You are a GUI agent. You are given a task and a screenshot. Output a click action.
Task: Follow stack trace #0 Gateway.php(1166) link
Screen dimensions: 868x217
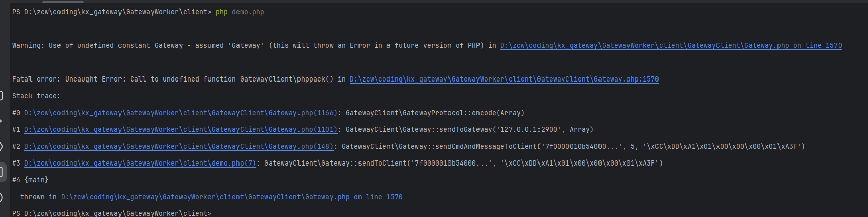coord(181,113)
